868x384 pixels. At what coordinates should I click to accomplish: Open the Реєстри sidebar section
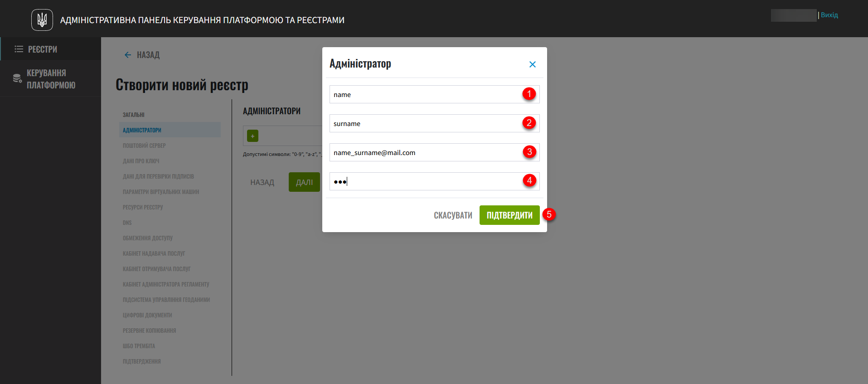click(x=43, y=49)
